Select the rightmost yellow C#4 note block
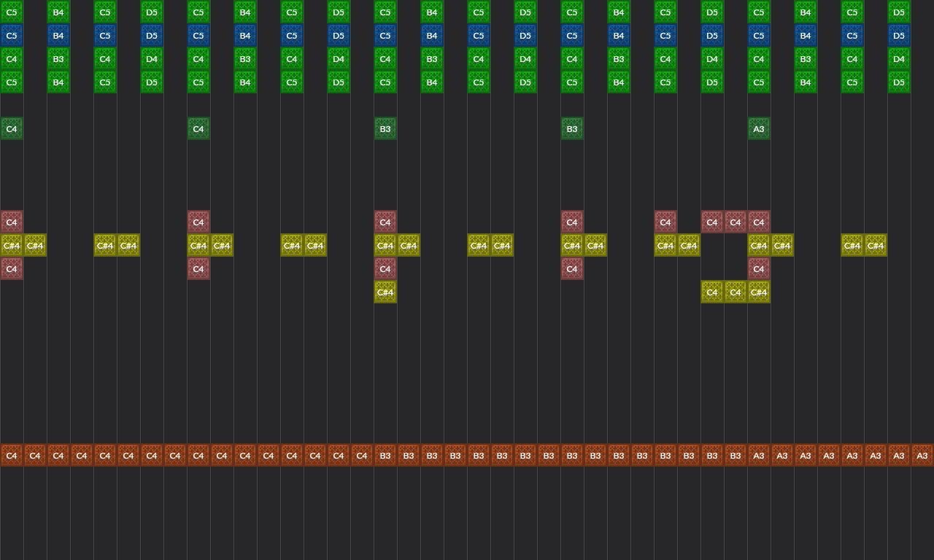This screenshot has width=934, height=560. coord(876,246)
